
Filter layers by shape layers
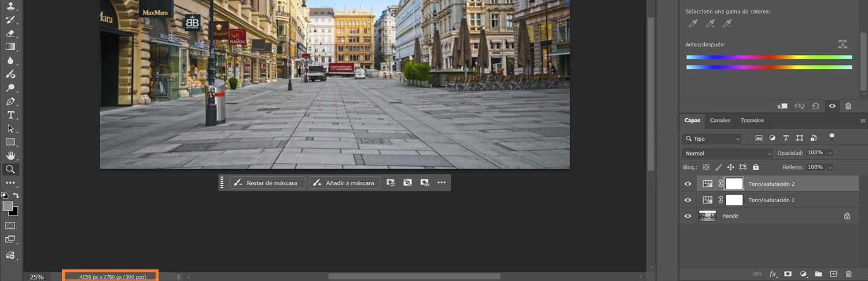(800, 138)
